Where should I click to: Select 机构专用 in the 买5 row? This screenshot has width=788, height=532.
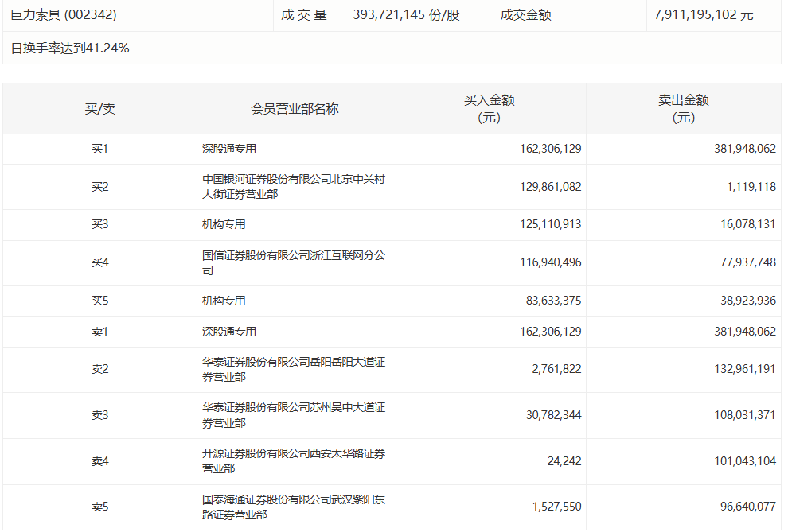(224, 301)
